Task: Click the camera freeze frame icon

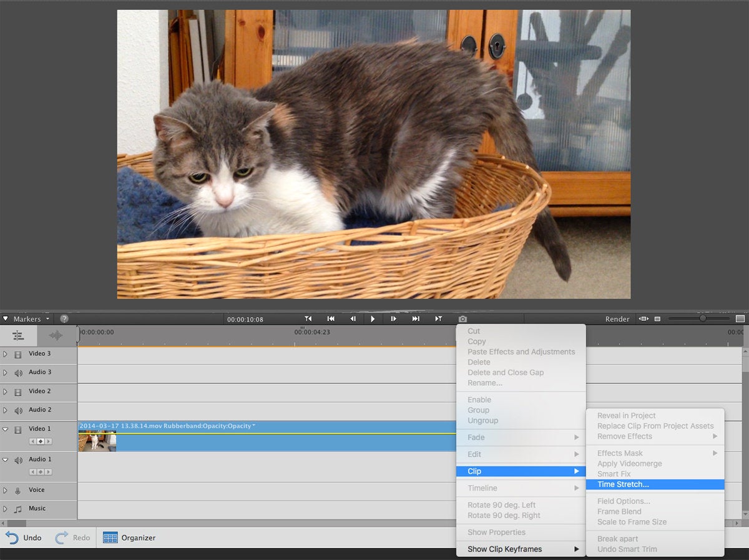Action: pos(463,319)
